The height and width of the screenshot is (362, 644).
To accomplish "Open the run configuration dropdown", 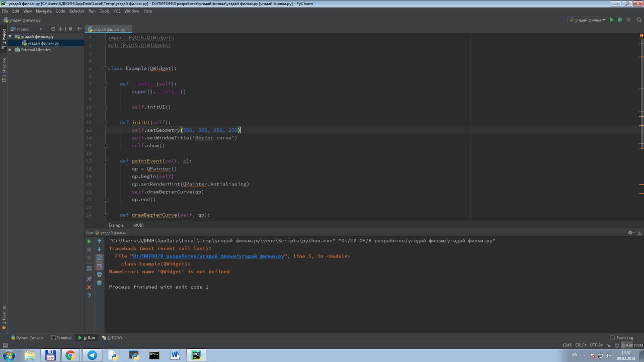I will (x=587, y=20).
